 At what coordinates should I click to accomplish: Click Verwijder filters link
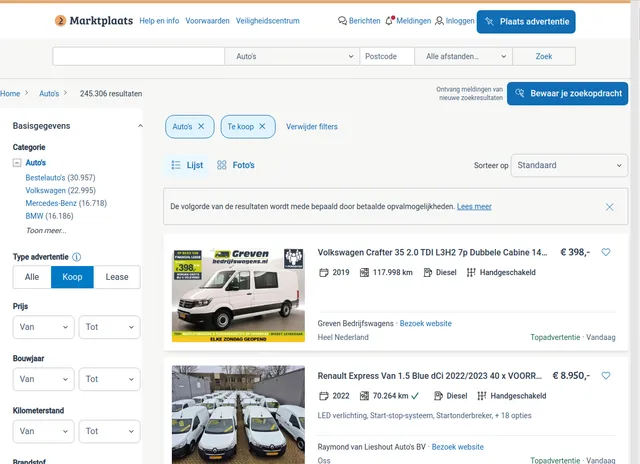click(312, 127)
